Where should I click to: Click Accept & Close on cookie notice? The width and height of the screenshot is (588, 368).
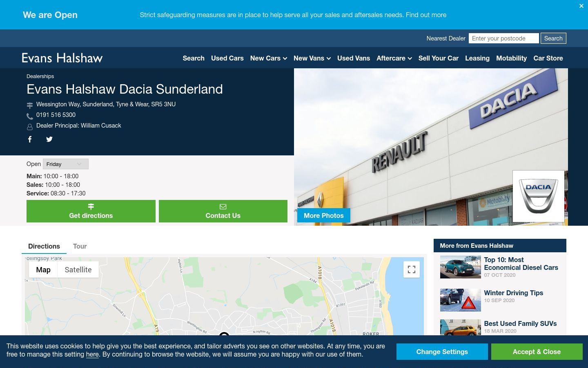tap(537, 352)
